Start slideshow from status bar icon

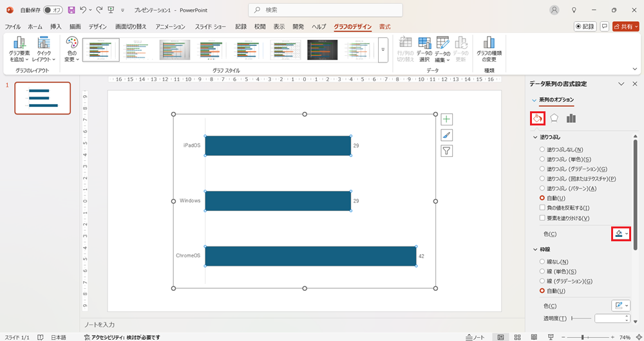[x=551, y=337]
